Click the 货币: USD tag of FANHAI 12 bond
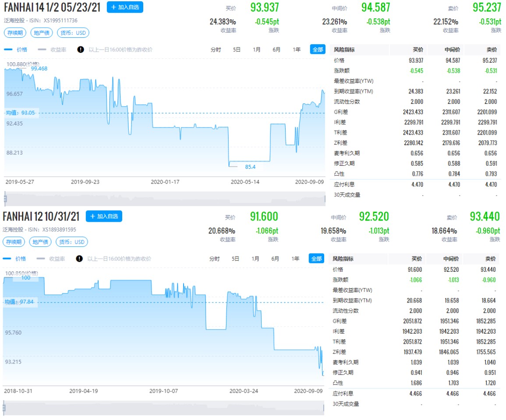The width and height of the screenshot is (506, 420). [x=72, y=242]
